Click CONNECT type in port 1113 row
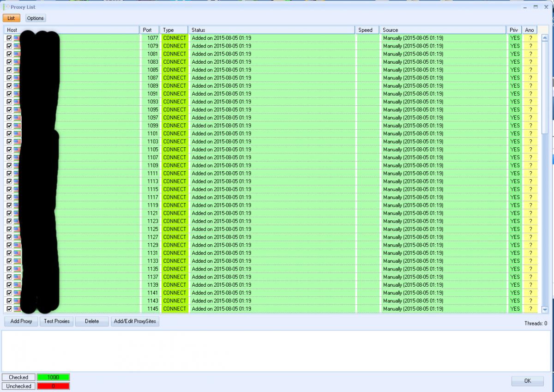The height and width of the screenshot is (392, 554). tap(175, 181)
